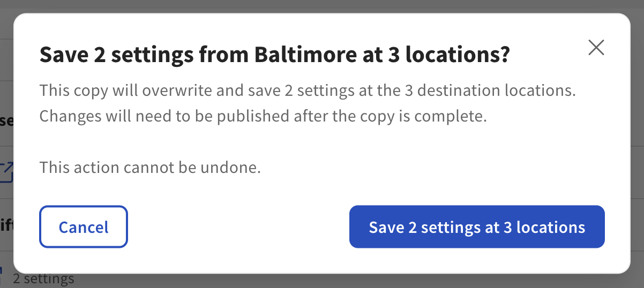Viewport: 644px width, 288px height.
Task: Click the '2 settings' text below dialog
Action: 44,279
